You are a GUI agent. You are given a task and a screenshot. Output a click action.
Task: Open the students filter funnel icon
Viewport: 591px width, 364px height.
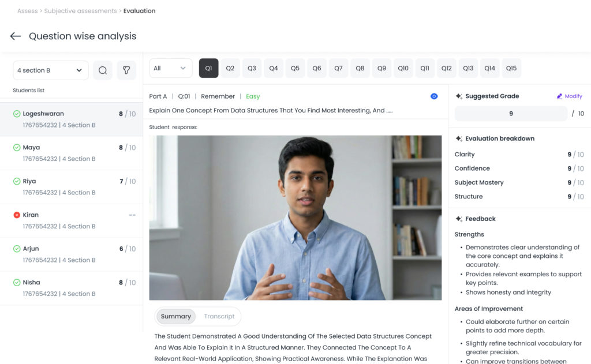click(x=126, y=70)
